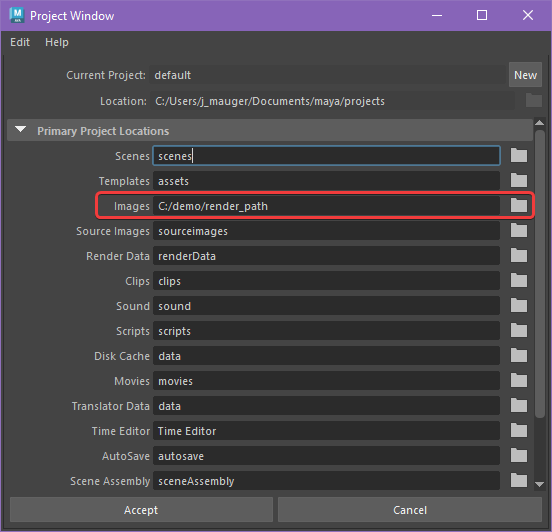Viewport: 552px width, 532px height.
Task: Open folder browser for the Images path
Action: click(x=519, y=205)
